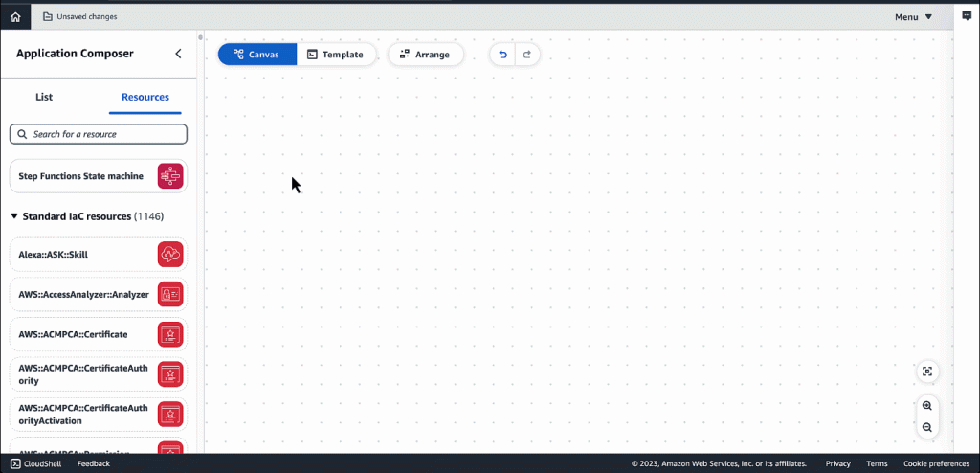Image resolution: width=980 pixels, height=473 pixels.
Task: Open the chat feedback icon top right
Action: [967, 16]
